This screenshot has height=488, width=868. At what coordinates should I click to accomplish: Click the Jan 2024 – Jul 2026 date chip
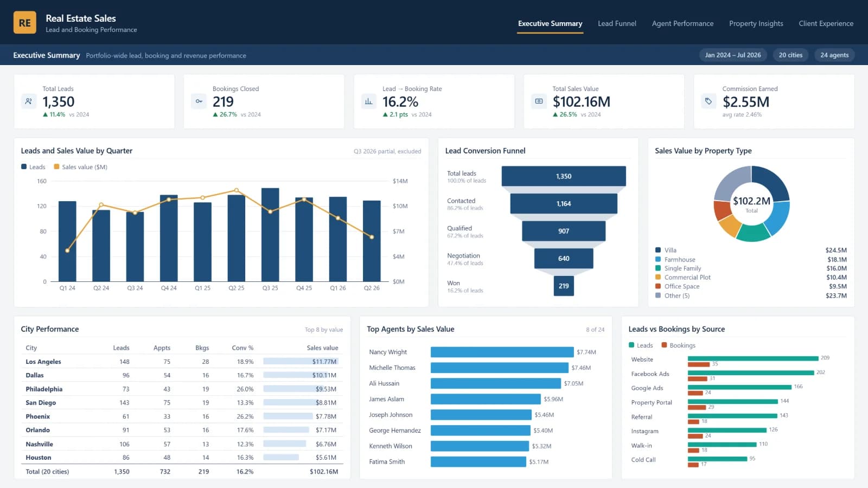click(733, 55)
